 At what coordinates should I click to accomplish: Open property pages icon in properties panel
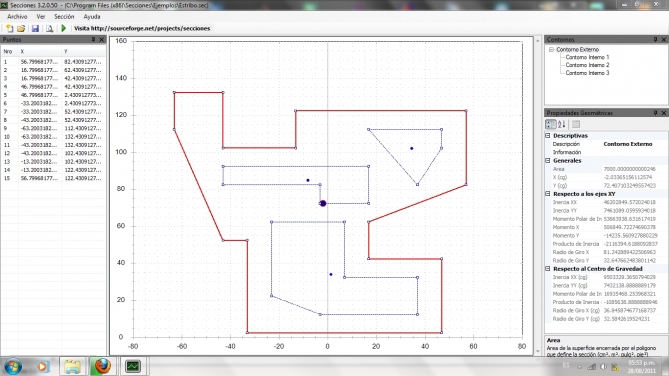click(576, 124)
